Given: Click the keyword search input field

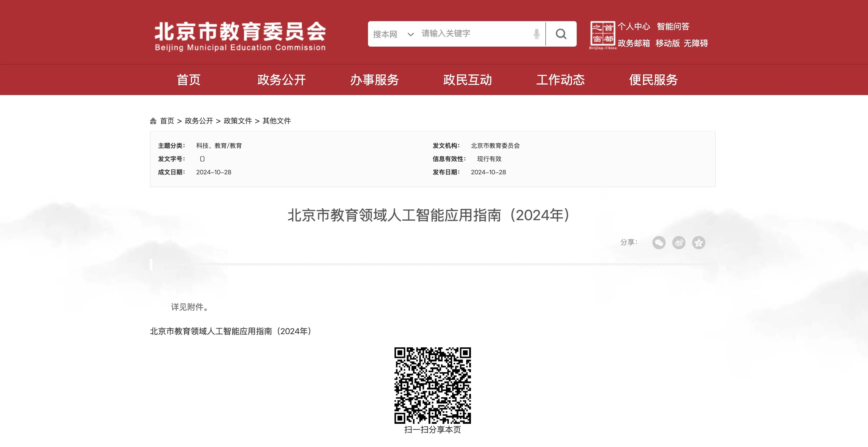Looking at the screenshot, I should (472, 34).
